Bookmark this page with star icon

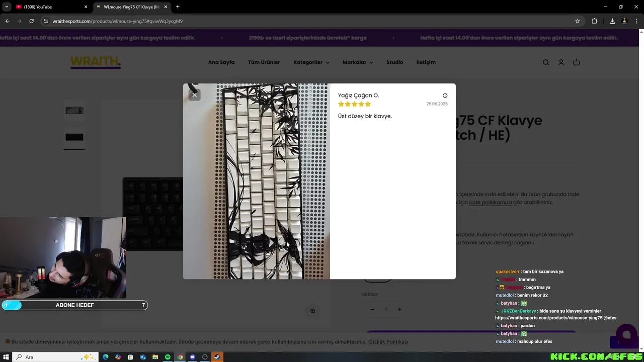[578, 21]
